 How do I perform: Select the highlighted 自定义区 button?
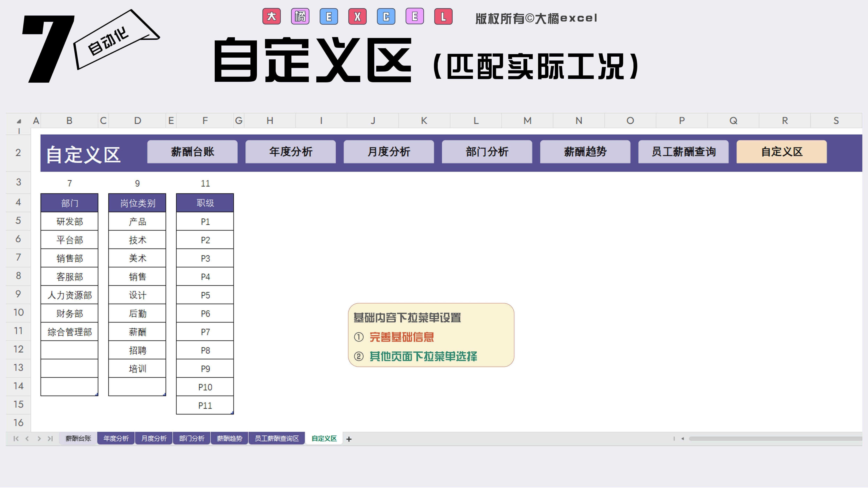(781, 152)
